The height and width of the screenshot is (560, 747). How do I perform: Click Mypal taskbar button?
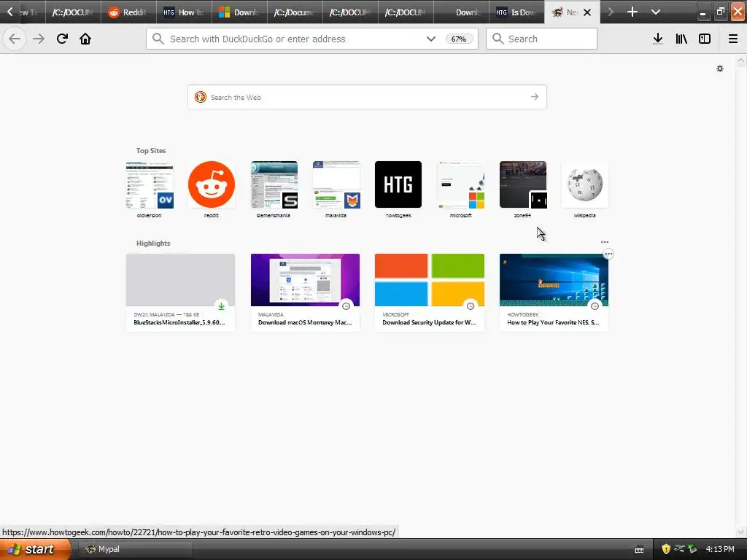click(134, 549)
